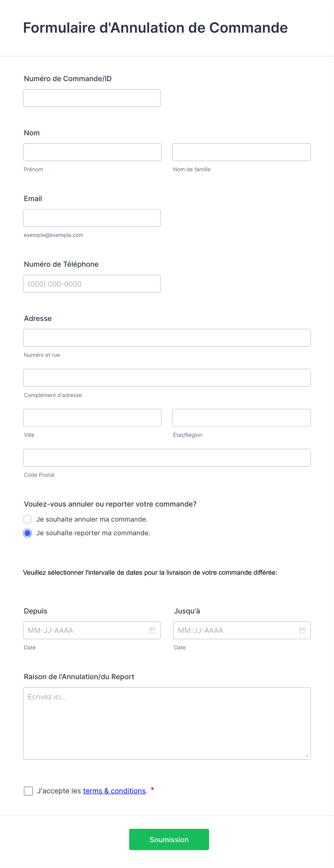334x868 pixels.
Task: Click the Prénom input field
Action: click(x=92, y=152)
